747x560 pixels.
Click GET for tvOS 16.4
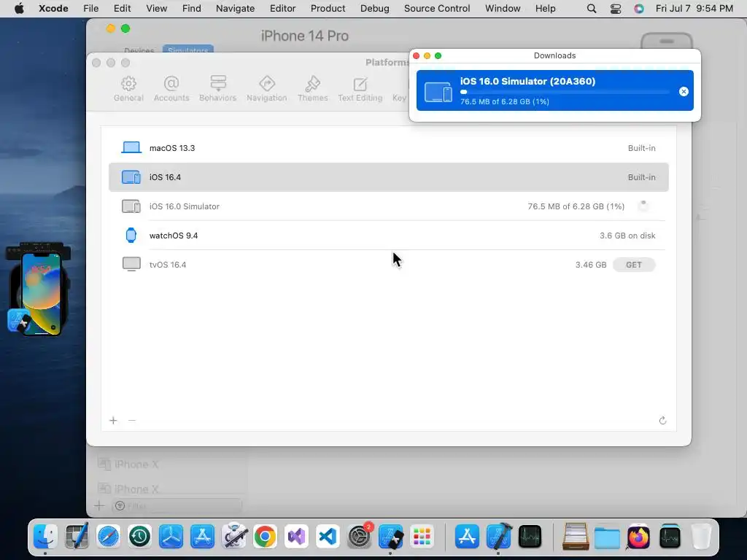point(634,265)
